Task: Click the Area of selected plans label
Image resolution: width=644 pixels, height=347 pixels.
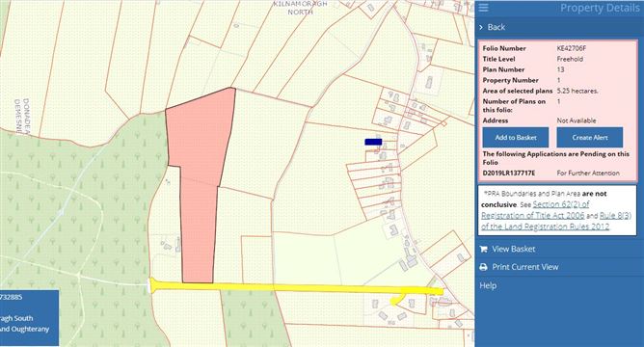Action: pyautogui.click(x=518, y=91)
